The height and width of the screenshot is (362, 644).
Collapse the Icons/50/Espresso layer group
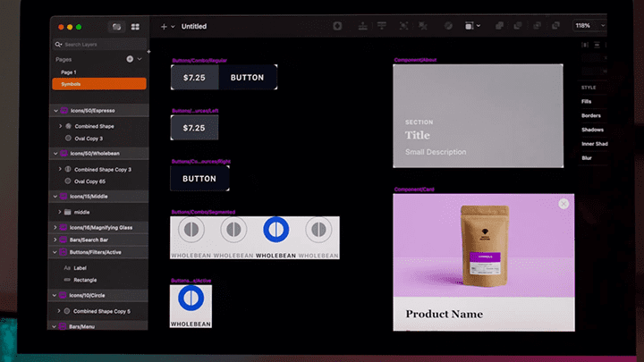point(55,111)
